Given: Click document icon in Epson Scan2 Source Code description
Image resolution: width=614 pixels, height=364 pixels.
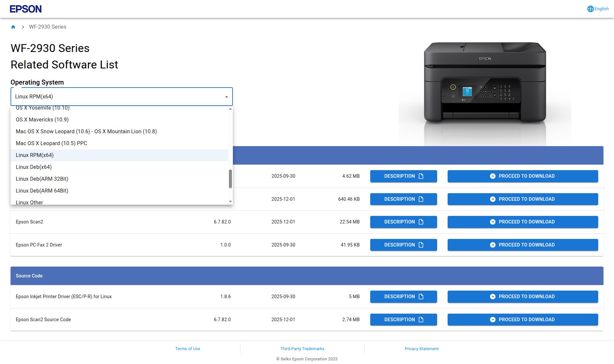Looking at the screenshot, I should coord(421,320).
